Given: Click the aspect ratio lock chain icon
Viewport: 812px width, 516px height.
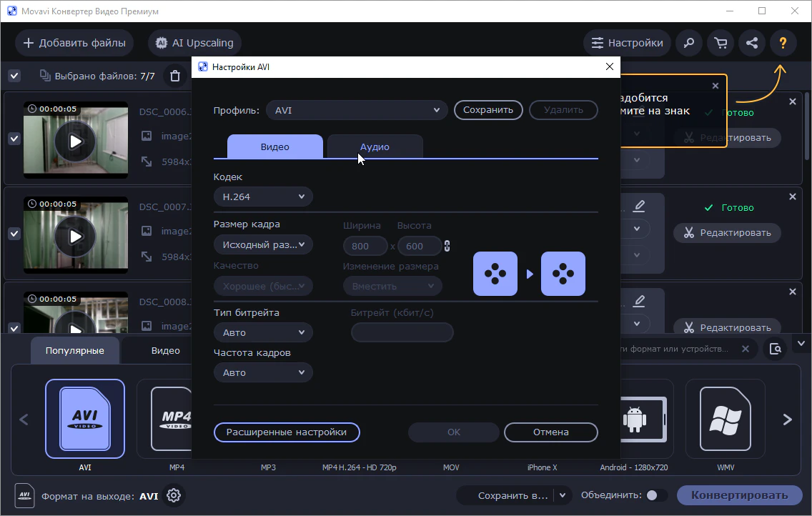Looking at the screenshot, I should click(x=447, y=246).
